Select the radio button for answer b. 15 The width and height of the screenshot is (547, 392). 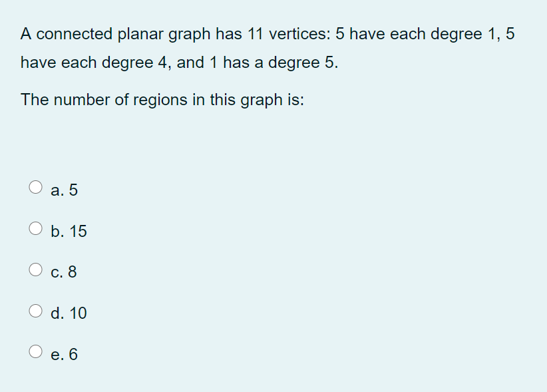(x=35, y=228)
